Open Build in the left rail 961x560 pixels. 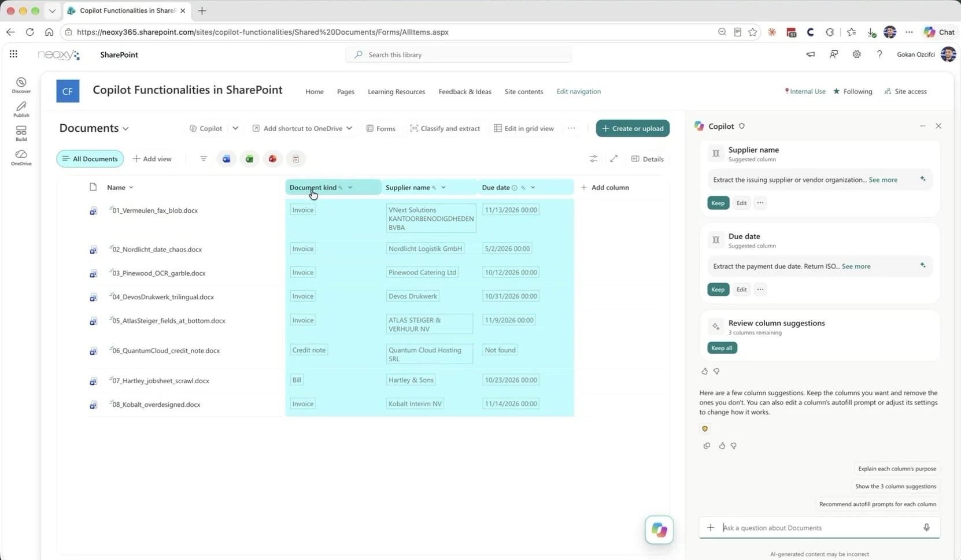[x=21, y=133]
